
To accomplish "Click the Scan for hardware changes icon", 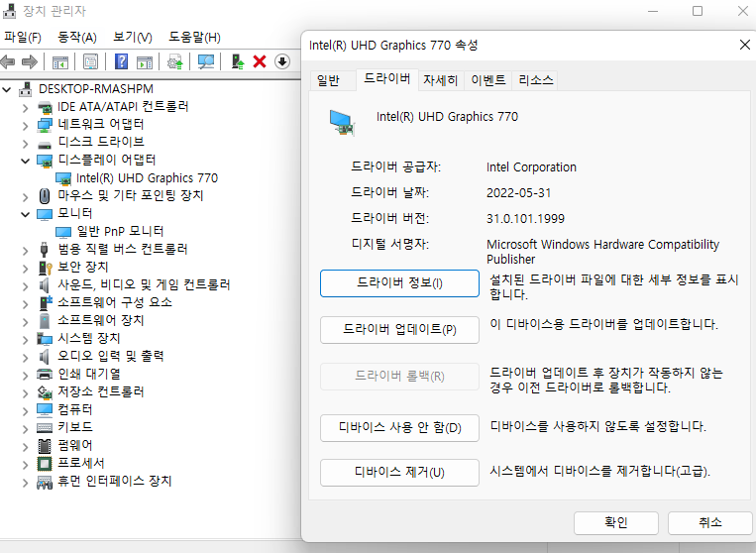I will point(206,61).
